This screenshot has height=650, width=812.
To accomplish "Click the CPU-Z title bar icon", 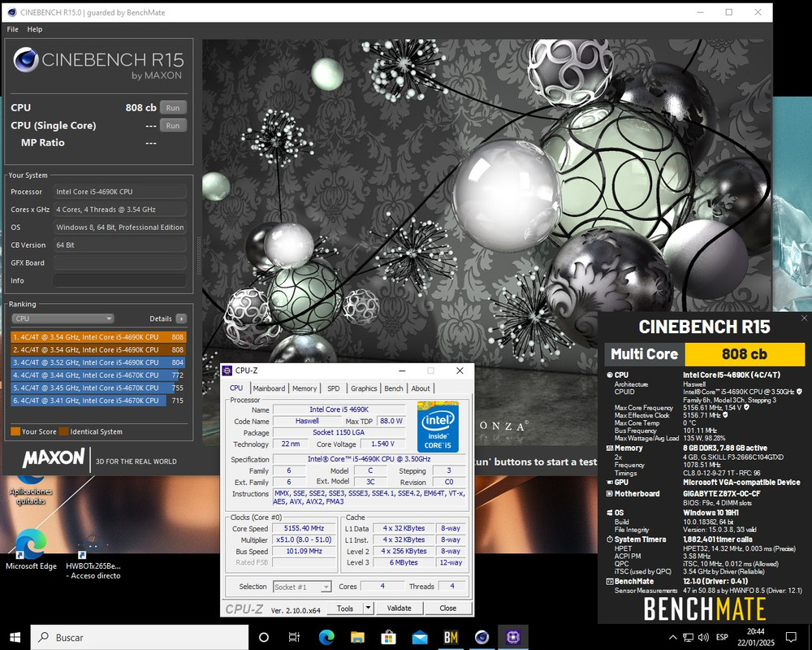I will (x=227, y=370).
